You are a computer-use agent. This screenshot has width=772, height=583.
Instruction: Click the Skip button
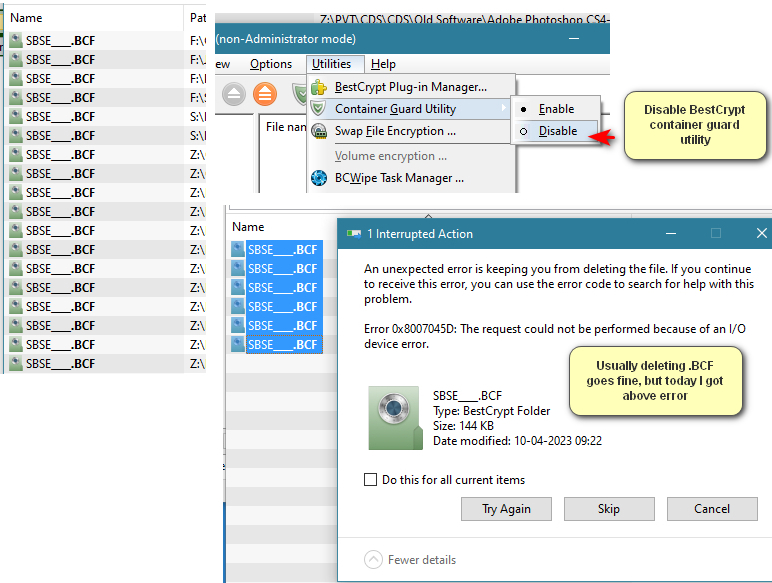(609, 509)
